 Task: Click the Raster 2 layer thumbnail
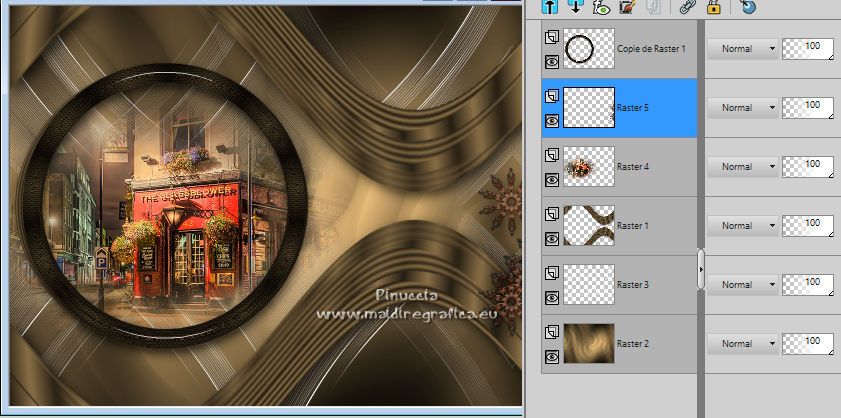(588, 343)
